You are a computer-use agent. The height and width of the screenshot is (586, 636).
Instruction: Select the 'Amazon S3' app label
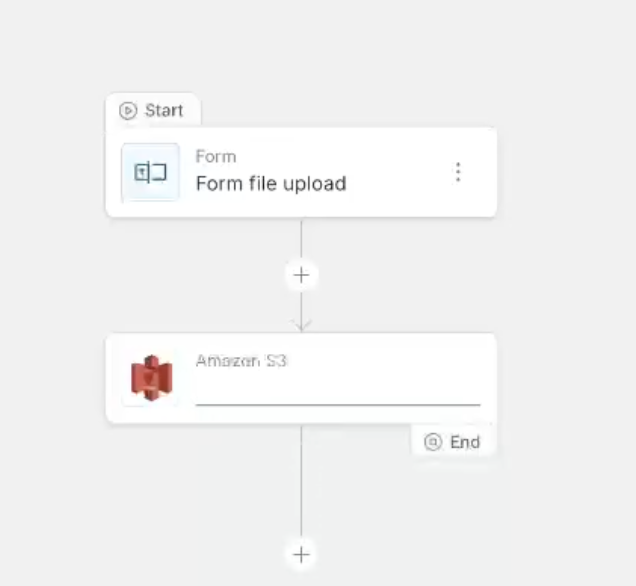(241, 361)
